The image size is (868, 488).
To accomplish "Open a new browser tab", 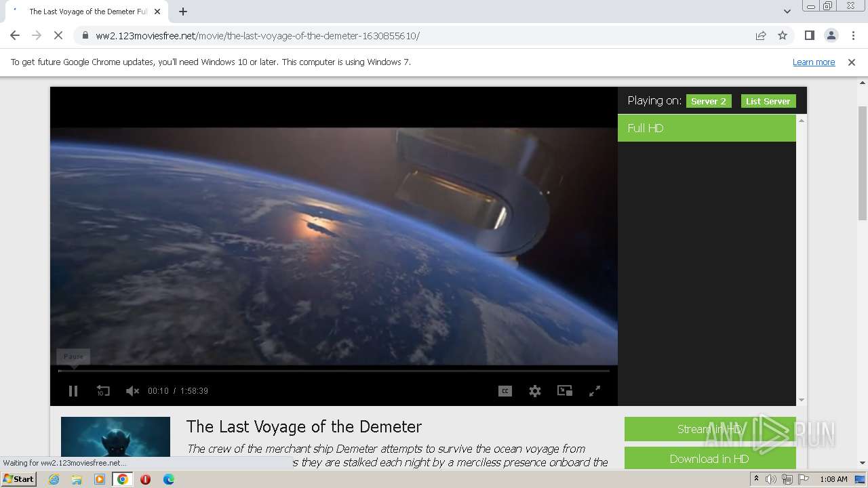I will tap(182, 12).
